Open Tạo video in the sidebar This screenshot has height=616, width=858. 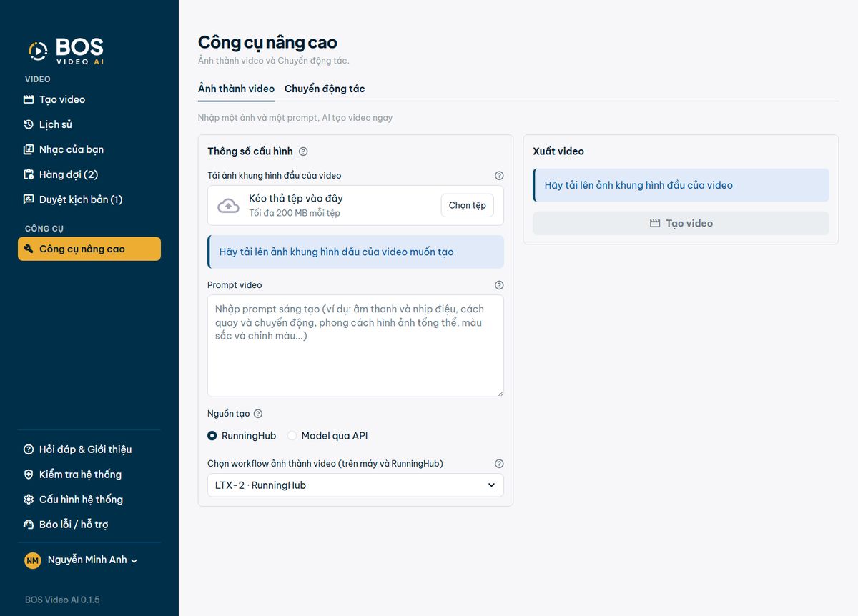[89, 99]
